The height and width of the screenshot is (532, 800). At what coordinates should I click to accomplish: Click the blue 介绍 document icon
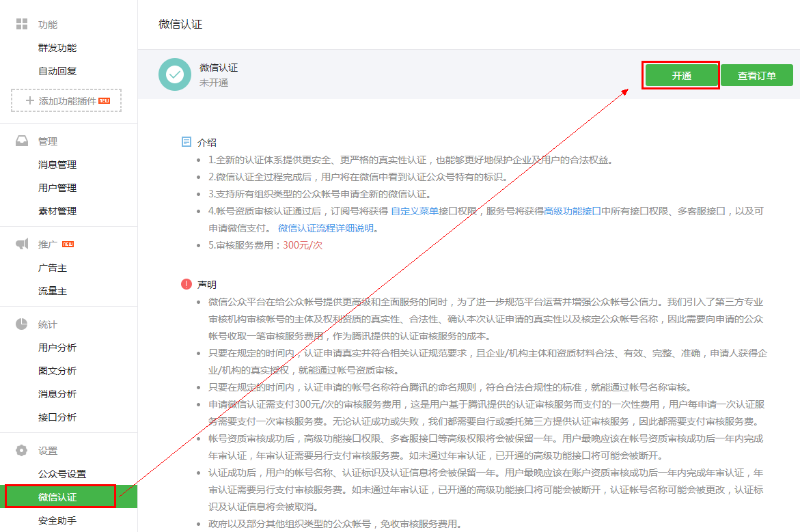[187, 142]
